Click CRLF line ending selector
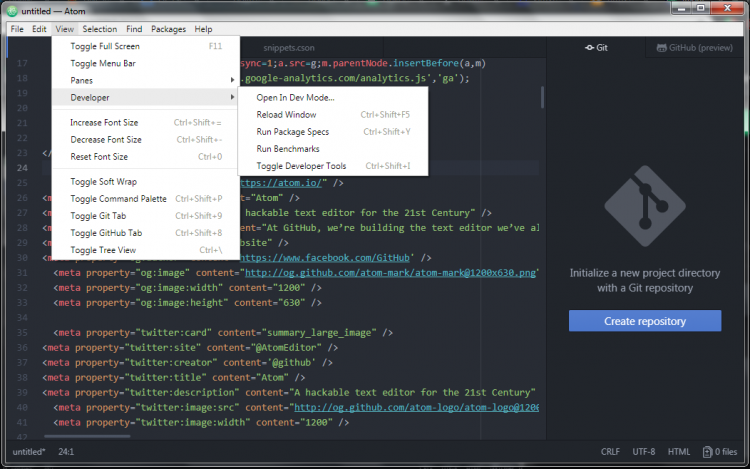 click(x=610, y=452)
